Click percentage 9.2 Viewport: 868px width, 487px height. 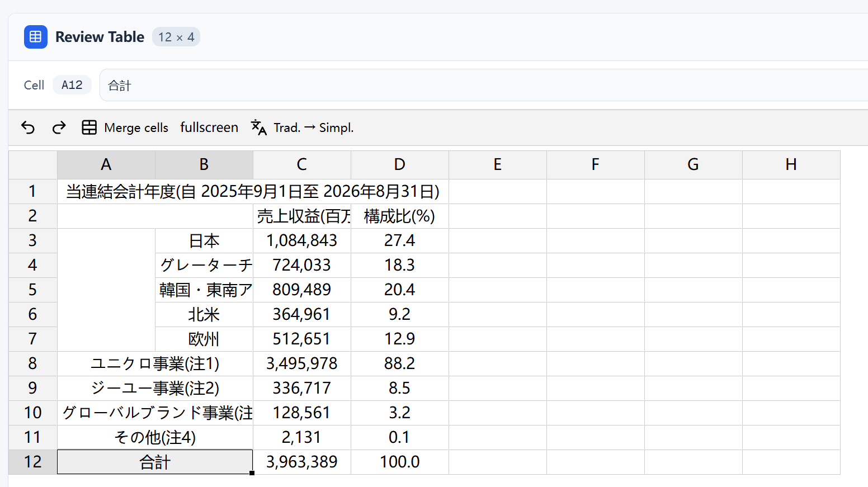click(400, 314)
